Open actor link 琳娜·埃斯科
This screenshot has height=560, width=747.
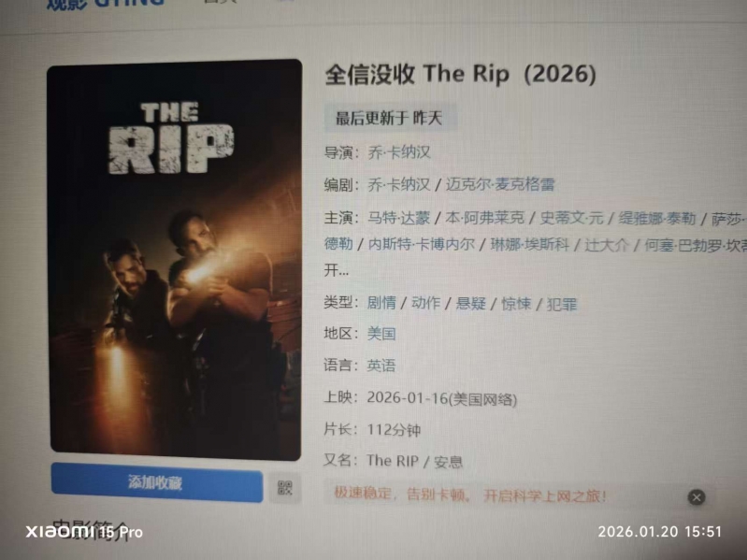pyautogui.click(x=530, y=244)
